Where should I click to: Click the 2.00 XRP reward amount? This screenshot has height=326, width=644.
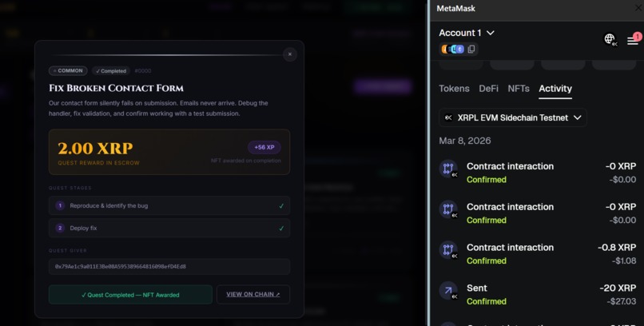pos(95,149)
